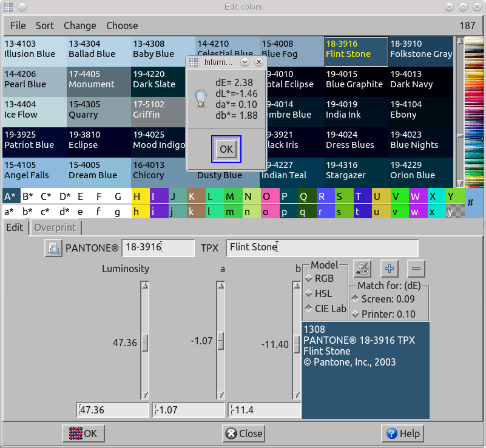Click the blue minus remove button

pos(416,269)
